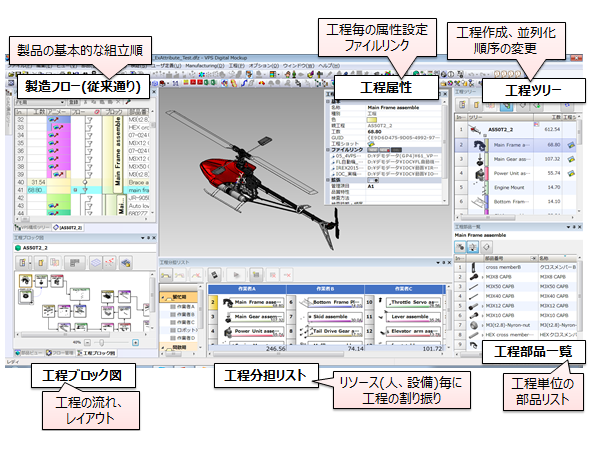Image resolution: width=600 pixels, height=450 pixels.
Task: Select cross memberB in parts list
Action: tap(517, 267)
